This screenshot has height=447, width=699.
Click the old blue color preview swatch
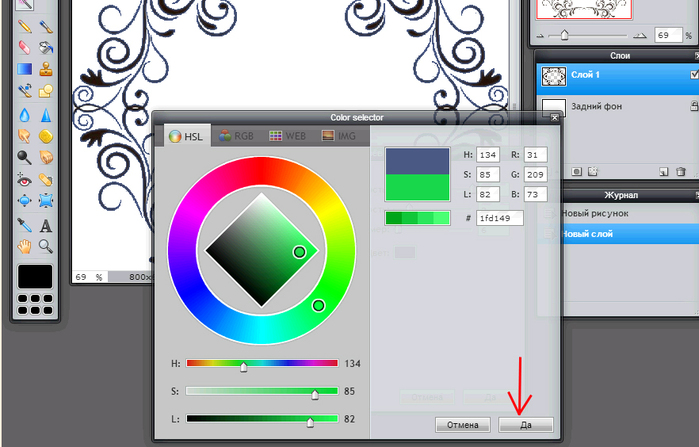[417, 161]
